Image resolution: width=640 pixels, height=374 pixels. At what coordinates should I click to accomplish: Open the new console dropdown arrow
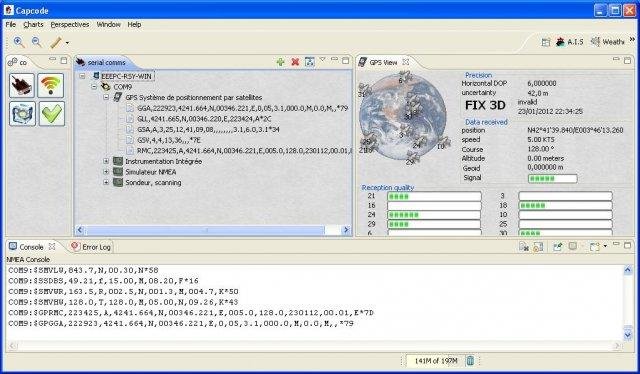pos(605,246)
